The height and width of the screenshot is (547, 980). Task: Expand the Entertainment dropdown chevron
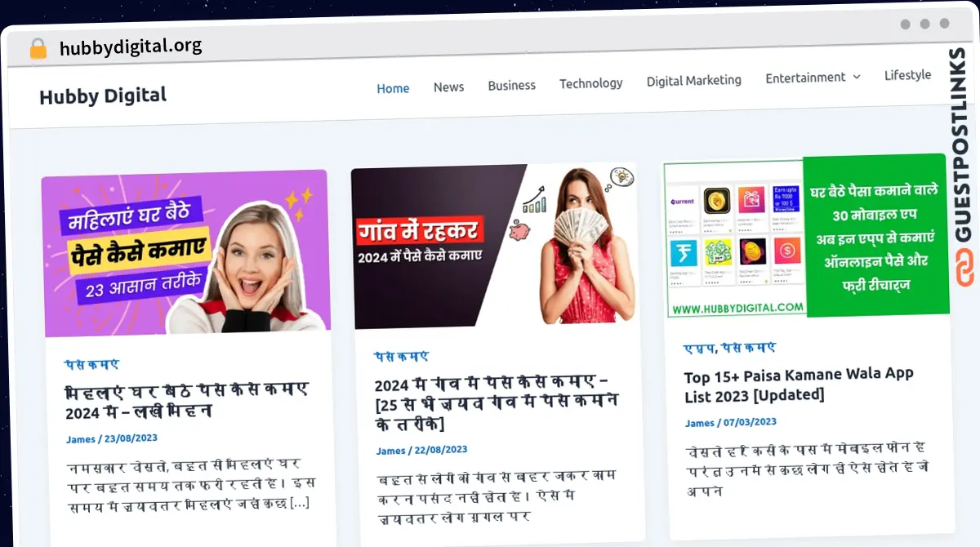click(857, 76)
